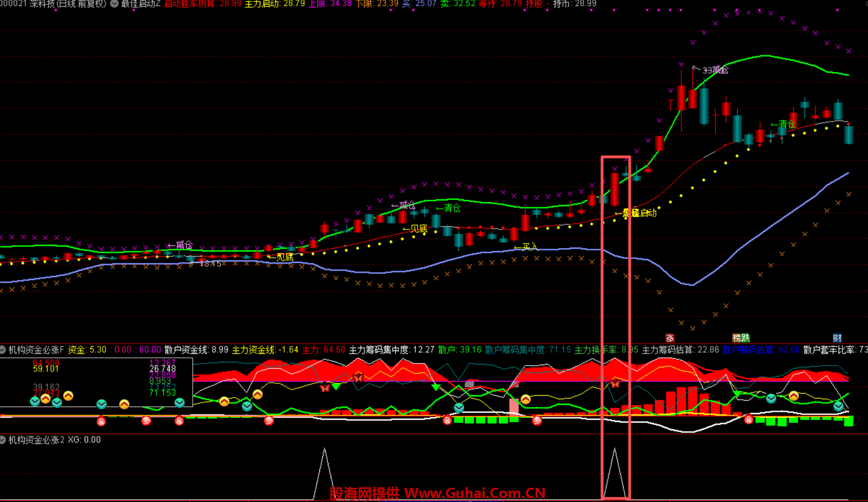Select the 买入 signal label on chart

tap(529, 247)
